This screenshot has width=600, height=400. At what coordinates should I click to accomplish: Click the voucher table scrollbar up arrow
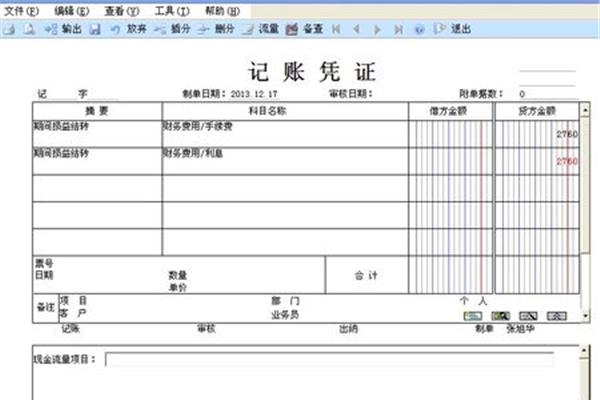pos(585,111)
